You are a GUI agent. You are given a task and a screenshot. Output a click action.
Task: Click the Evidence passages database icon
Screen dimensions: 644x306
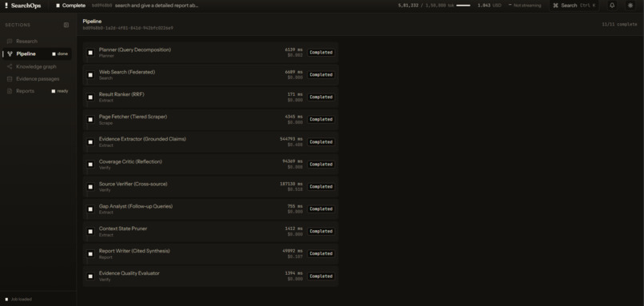(x=10, y=79)
